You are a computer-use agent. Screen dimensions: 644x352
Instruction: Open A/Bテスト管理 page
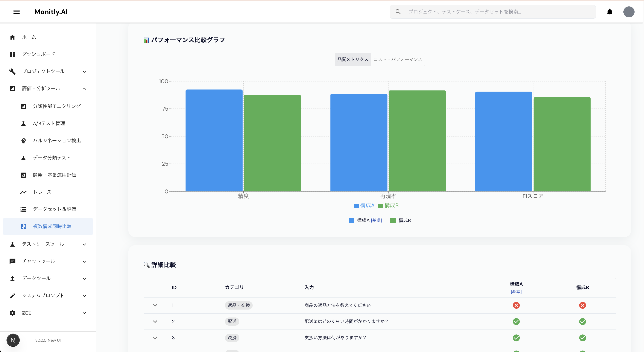coord(49,123)
